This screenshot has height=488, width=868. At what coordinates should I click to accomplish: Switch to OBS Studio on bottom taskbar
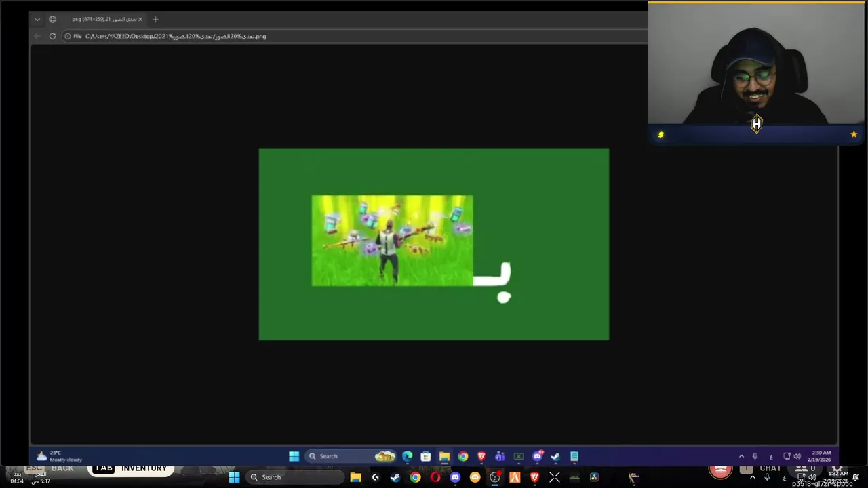pos(495,477)
